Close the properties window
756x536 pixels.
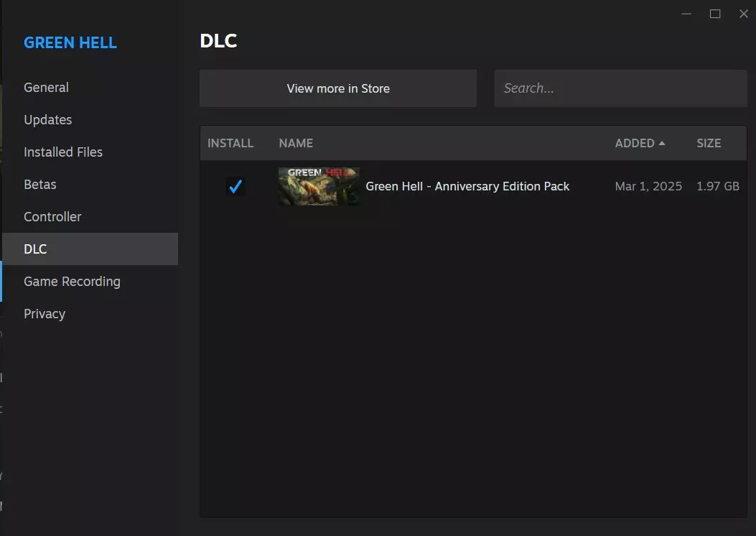[x=744, y=14]
